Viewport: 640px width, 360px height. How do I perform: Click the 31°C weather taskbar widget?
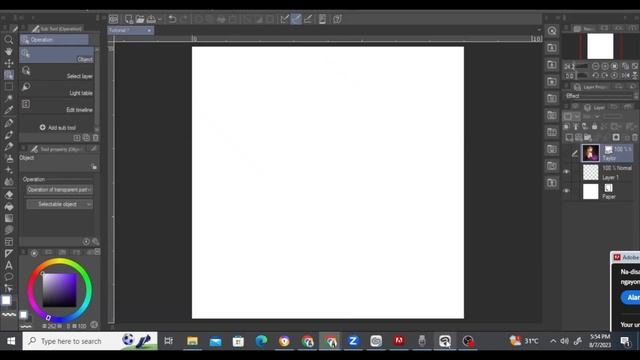click(524, 341)
